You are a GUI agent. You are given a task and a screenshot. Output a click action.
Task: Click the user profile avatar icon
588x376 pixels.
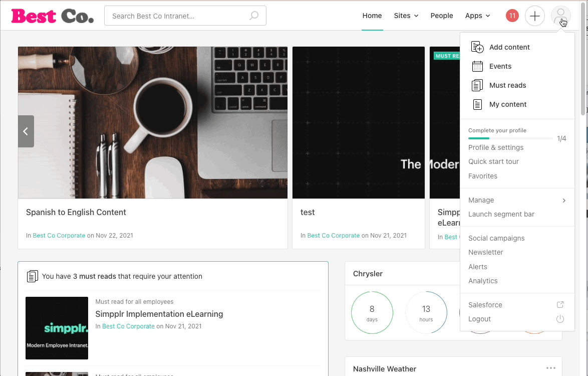coord(560,16)
